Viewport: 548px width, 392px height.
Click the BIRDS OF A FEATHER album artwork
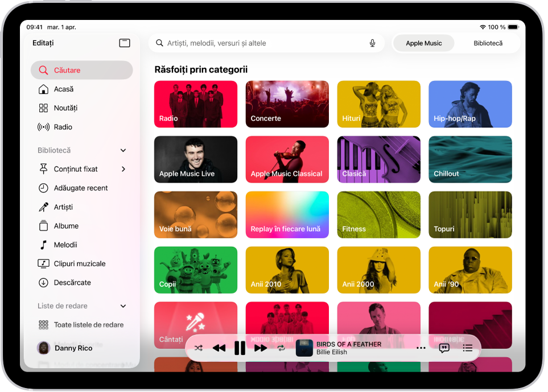[x=304, y=348]
